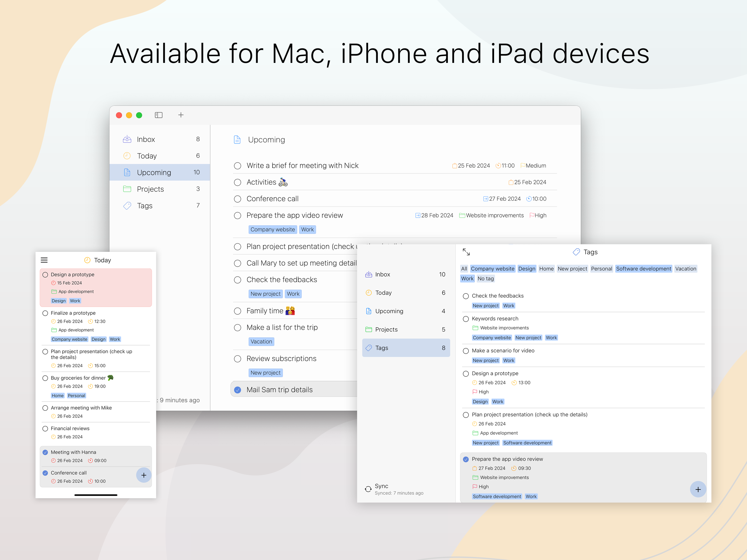Viewport: 747px width, 560px height.
Task: Open Inbox in the Mac window sidebar
Action: 160,139
